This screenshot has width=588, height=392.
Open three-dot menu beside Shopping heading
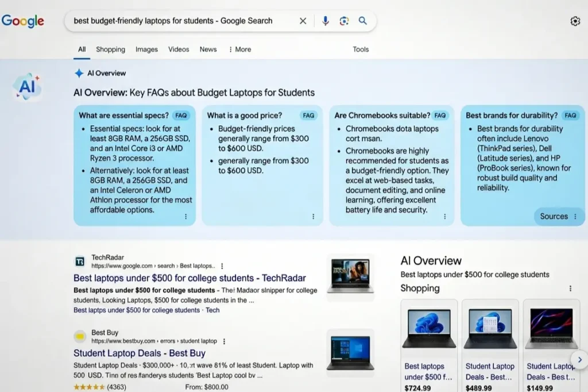point(570,289)
